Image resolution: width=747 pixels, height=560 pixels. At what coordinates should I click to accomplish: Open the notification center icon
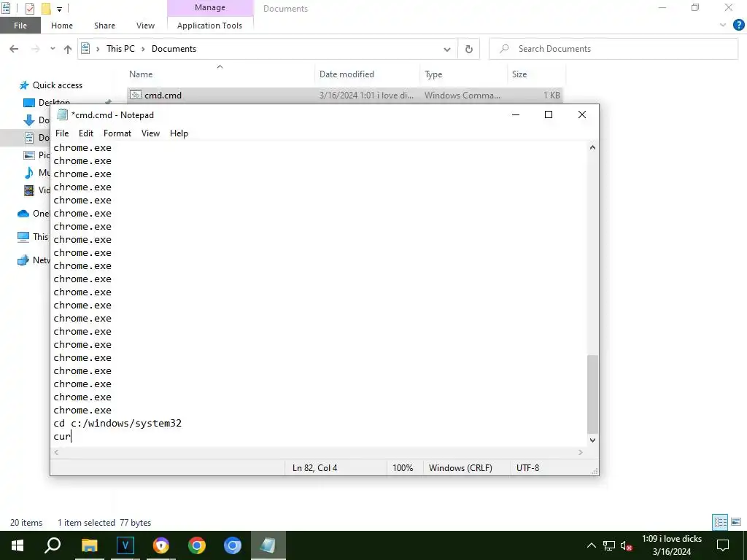[723, 545]
